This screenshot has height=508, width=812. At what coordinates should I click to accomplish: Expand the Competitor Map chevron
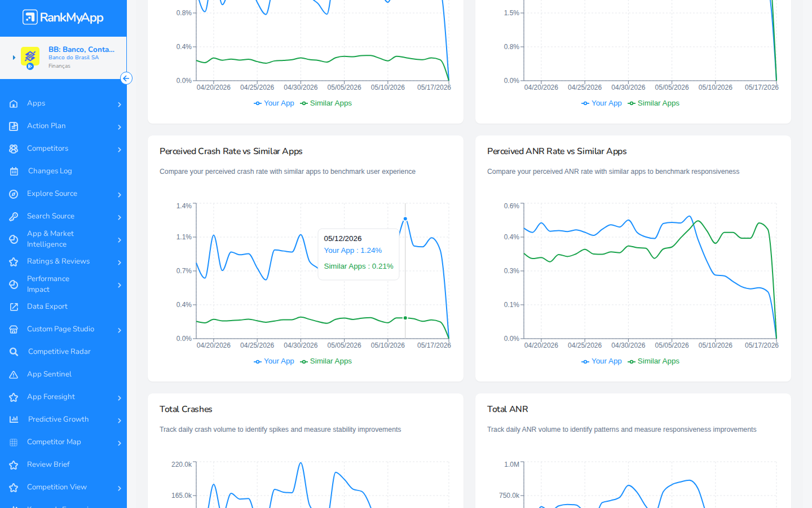(120, 443)
